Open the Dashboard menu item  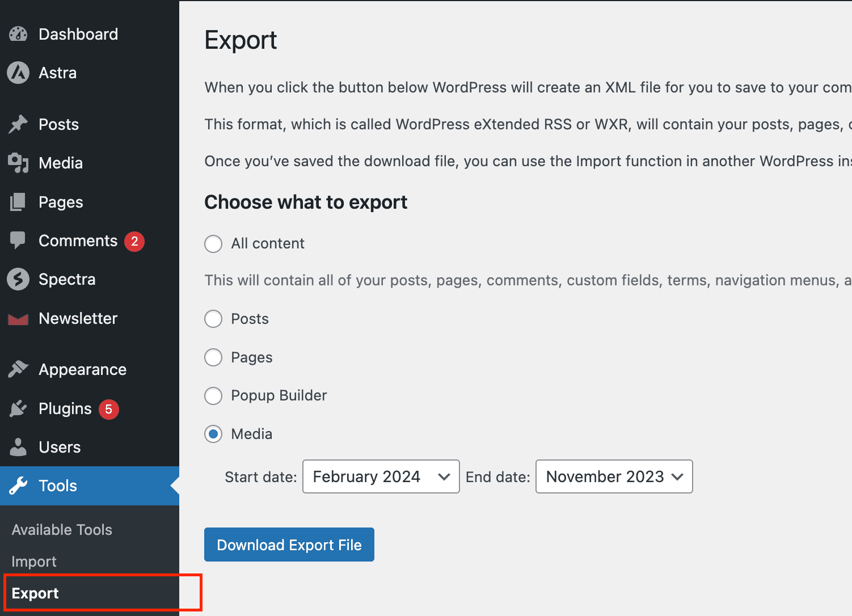[x=90, y=34]
